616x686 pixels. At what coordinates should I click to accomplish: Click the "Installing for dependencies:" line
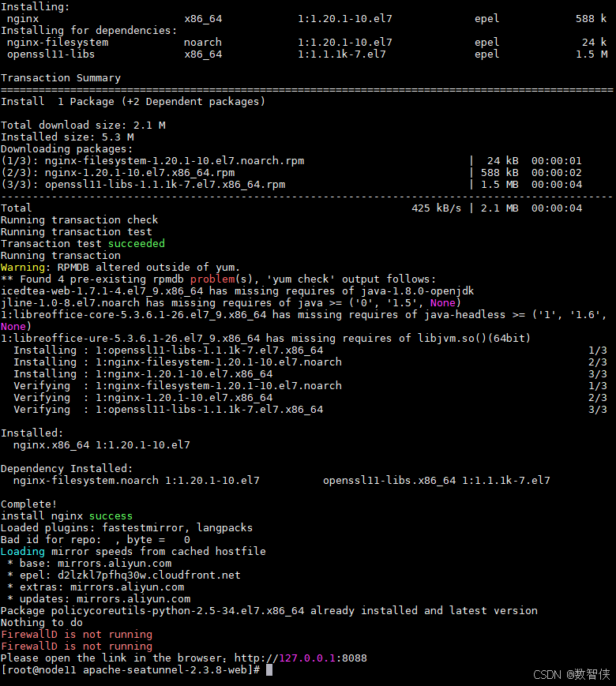[89, 31]
